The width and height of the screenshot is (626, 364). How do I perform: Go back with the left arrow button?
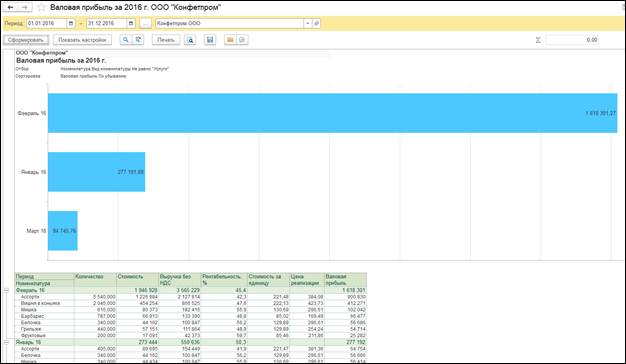pos(10,7)
